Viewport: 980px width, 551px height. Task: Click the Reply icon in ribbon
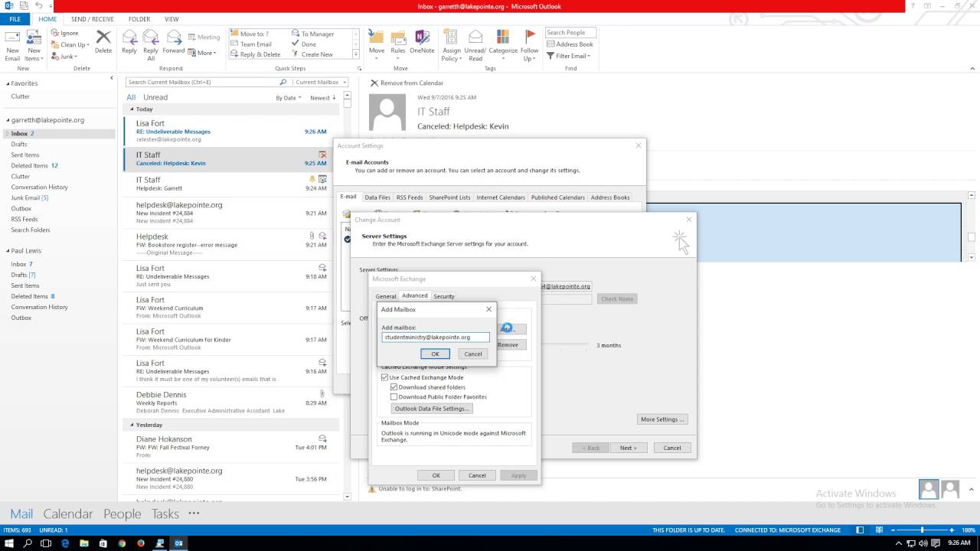coord(129,37)
